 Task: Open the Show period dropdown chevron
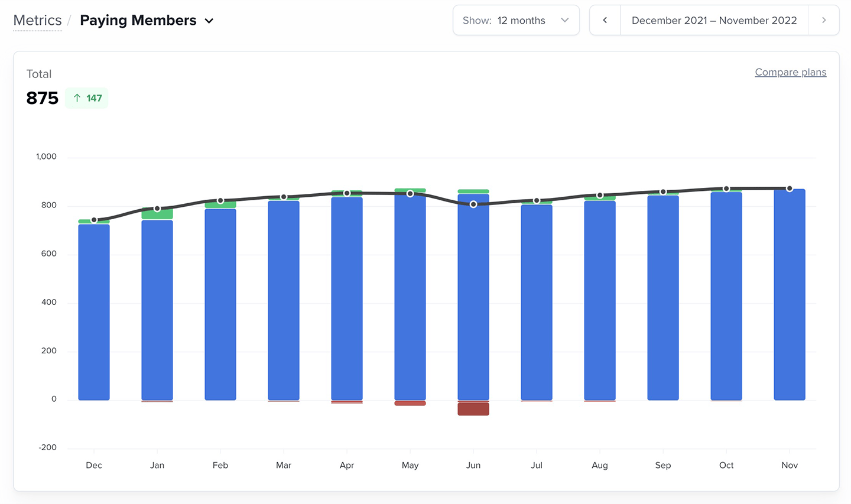[564, 19]
